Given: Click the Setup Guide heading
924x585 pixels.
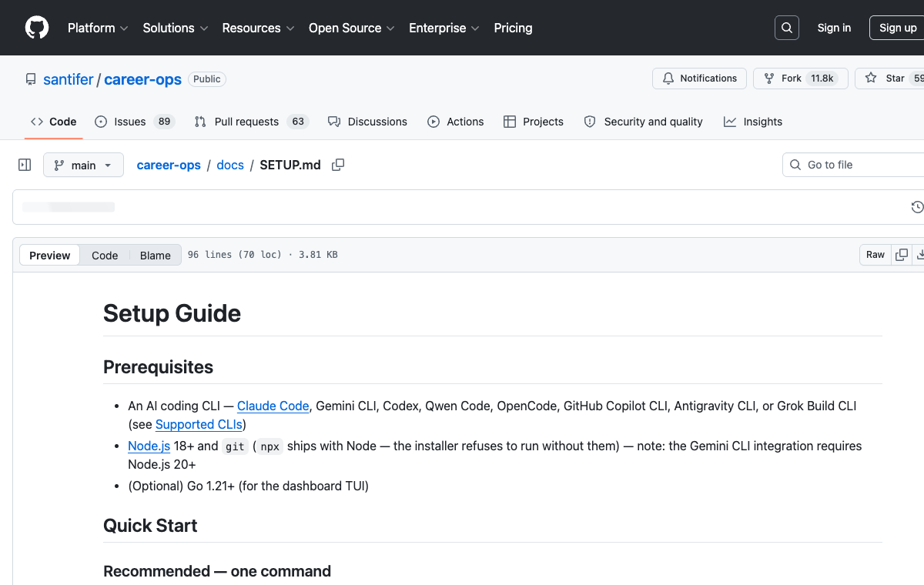Looking at the screenshot, I should click(172, 313).
